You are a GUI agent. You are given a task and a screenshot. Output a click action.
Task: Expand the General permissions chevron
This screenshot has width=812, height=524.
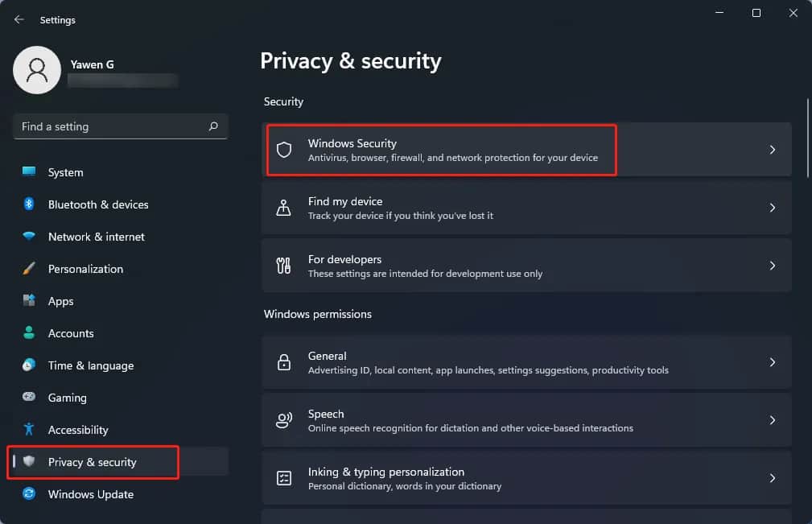pos(772,362)
